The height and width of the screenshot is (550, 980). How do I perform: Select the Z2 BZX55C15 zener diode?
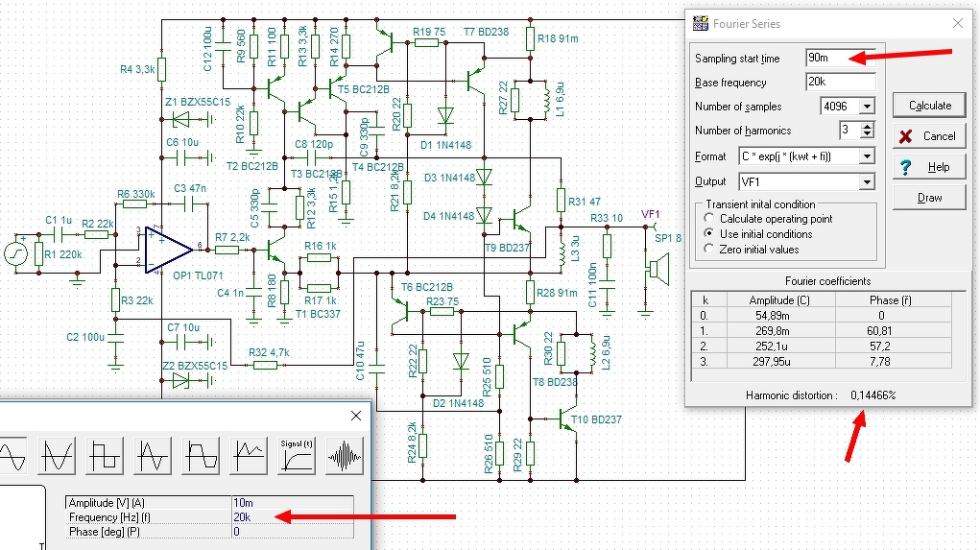coord(180,380)
